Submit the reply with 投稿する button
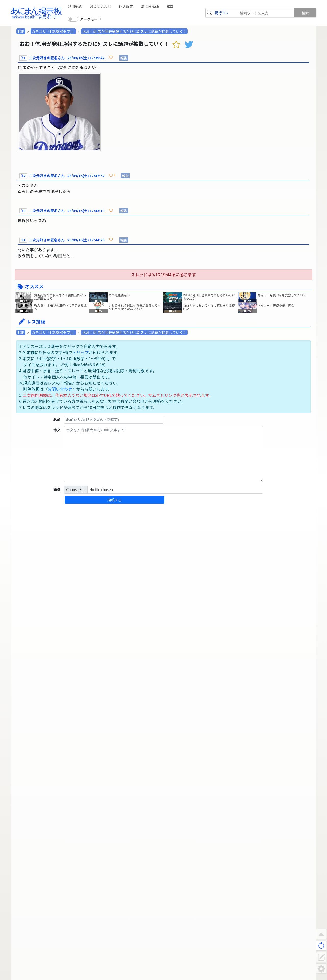This screenshot has width=327, height=980. pyautogui.click(x=115, y=500)
